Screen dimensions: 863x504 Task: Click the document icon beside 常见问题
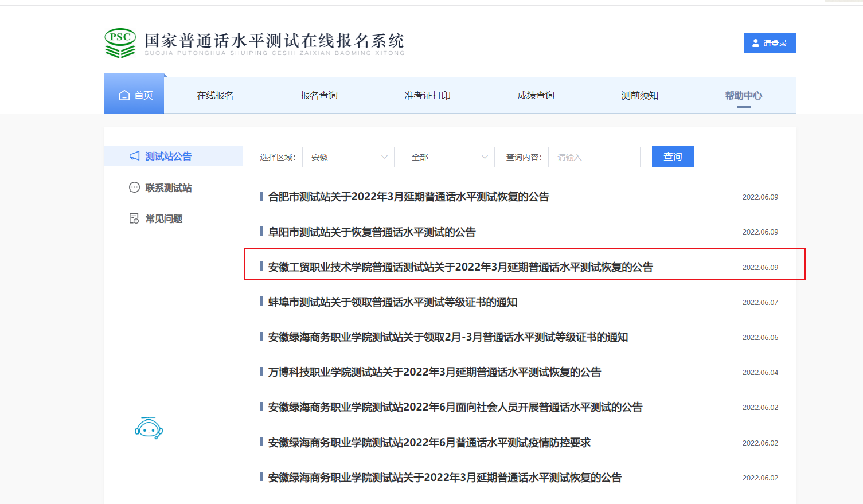point(134,218)
